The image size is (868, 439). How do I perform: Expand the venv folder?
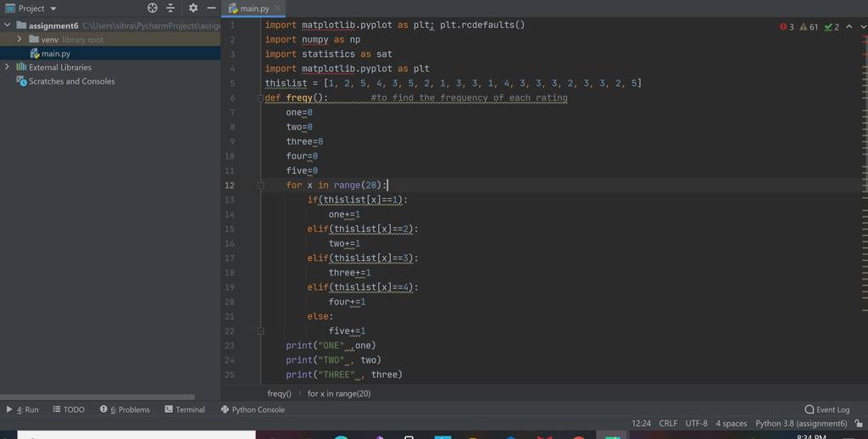point(19,39)
